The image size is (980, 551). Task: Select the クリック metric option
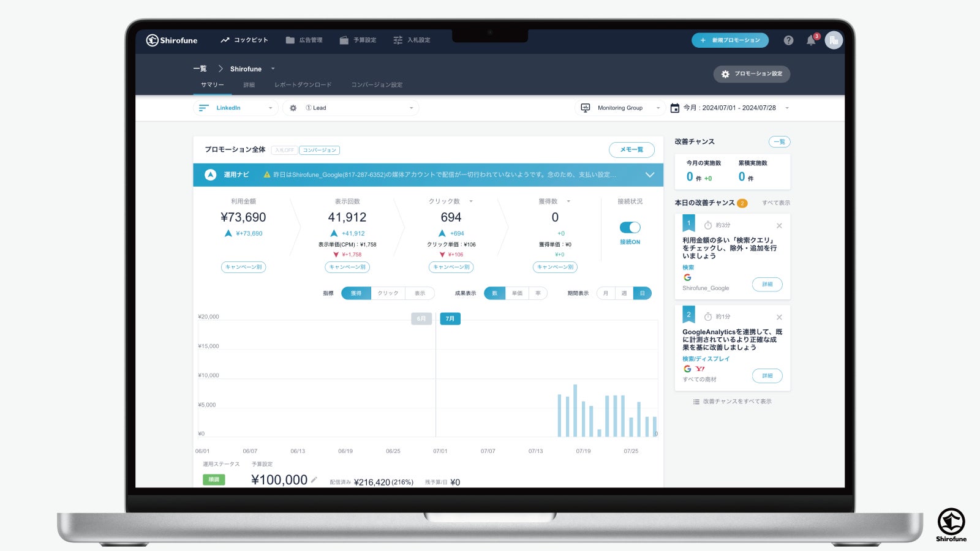tap(388, 293)
